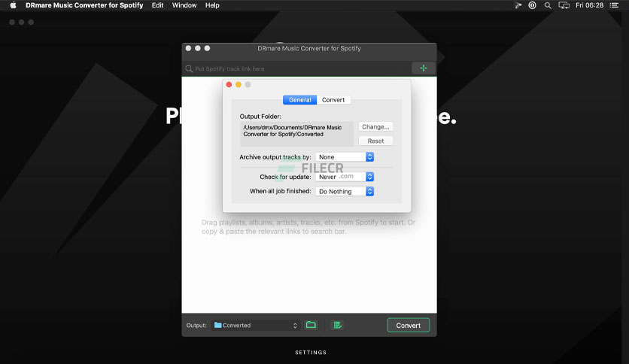This screenshot has width=629, height=364.
Task: Open the Apple menu
Action: click(x=13, y=5)
